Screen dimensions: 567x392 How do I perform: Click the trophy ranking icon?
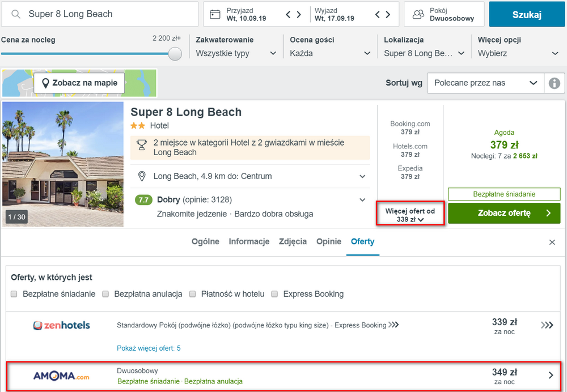coord(142,145)
